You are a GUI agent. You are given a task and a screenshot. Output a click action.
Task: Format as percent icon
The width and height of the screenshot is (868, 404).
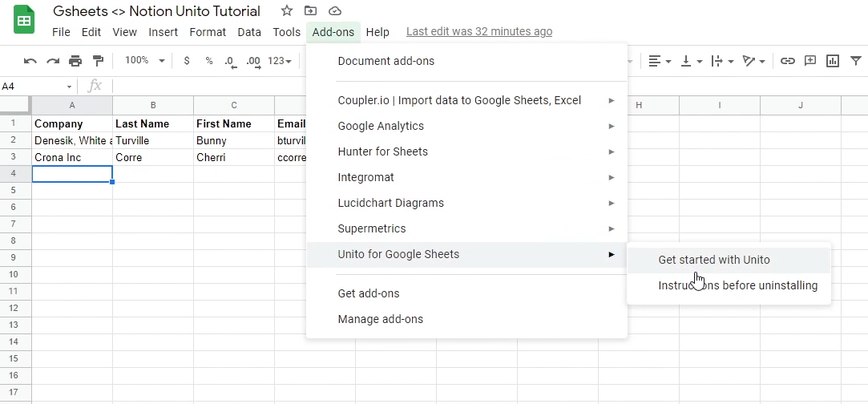[x=209, y=61]
